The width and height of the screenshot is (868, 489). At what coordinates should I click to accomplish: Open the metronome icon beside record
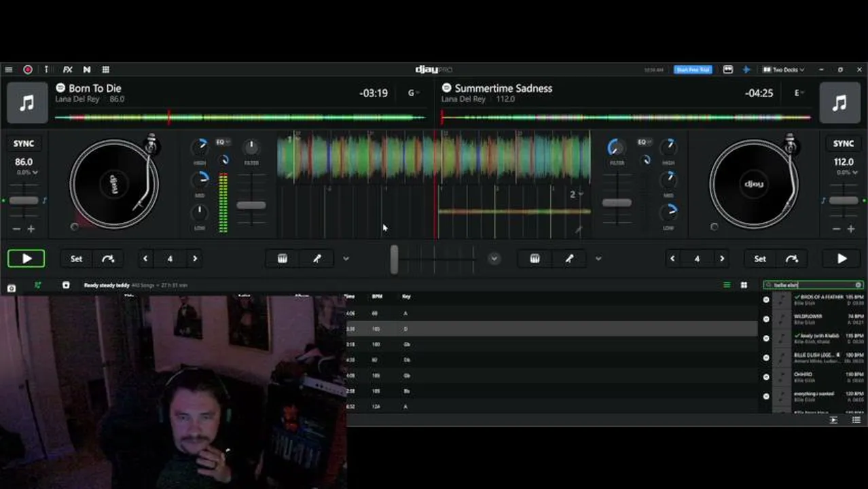point(46,69)
